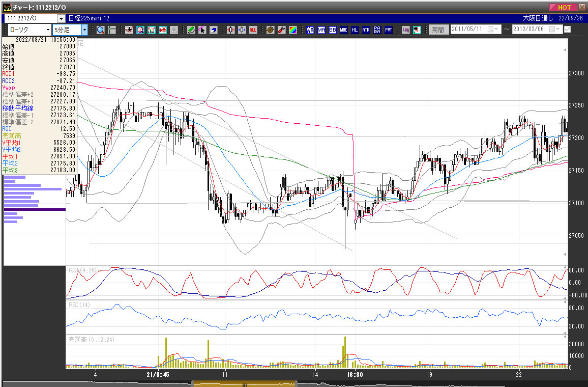Click the 標準偏差+2 value row
The image size is (588, 387).
(39, 95)
